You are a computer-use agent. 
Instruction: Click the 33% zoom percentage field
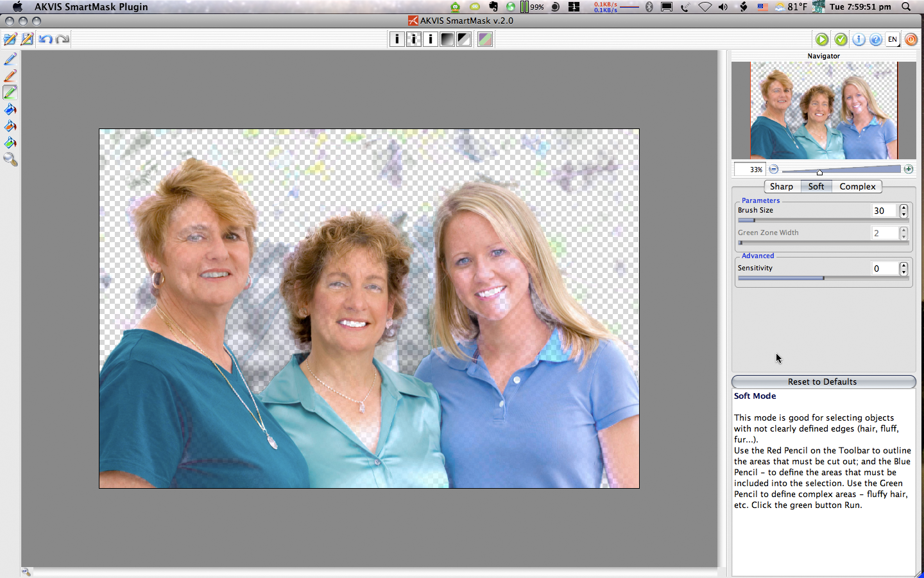pyautogui.click(x=749, y=170)
